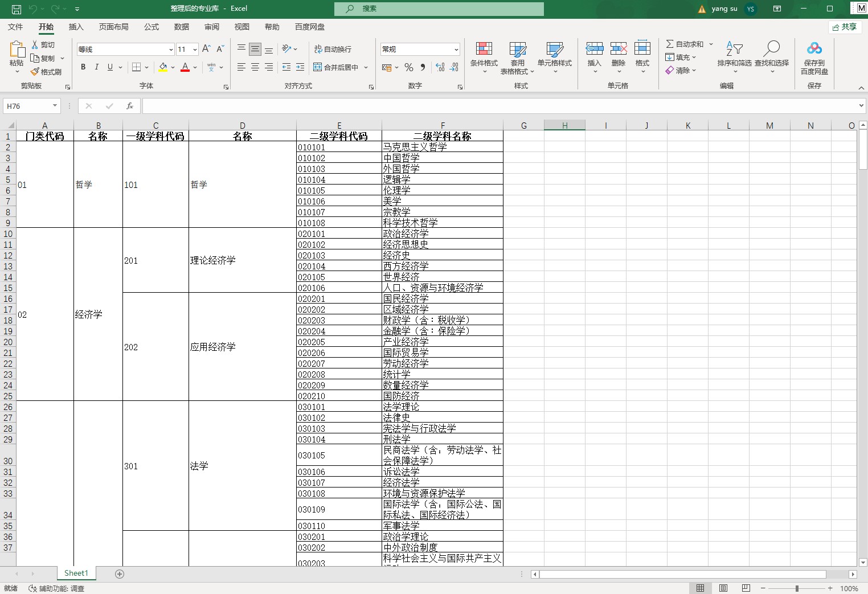This screenshot has height=594, width=868.
Task: Open the Name Box dropdown arrow
Action: tap(55, 106)
